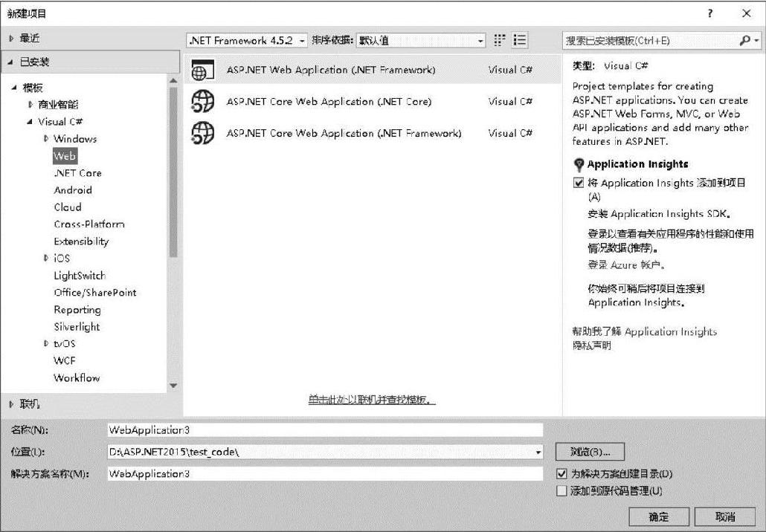Click the search magnifier icon
The width and height of the screenshot is (766, 532).
point(745,41)
